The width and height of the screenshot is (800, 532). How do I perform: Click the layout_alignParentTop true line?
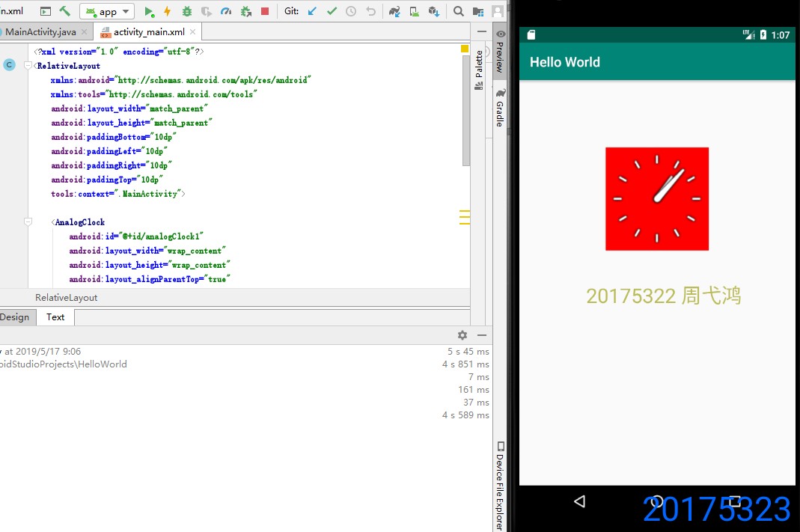tap(150, 279)
